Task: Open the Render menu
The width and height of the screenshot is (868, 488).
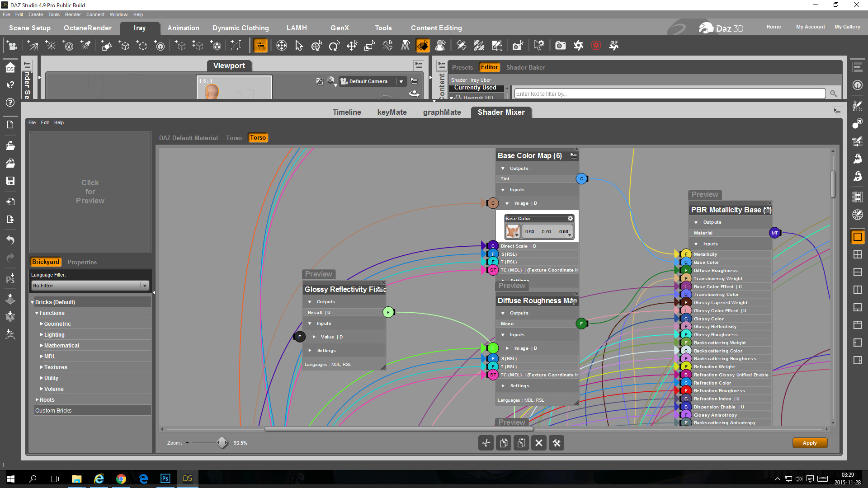Action: 72,14
